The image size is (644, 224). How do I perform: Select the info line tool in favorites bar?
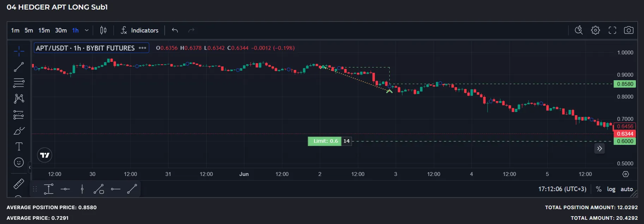point(49,189)
